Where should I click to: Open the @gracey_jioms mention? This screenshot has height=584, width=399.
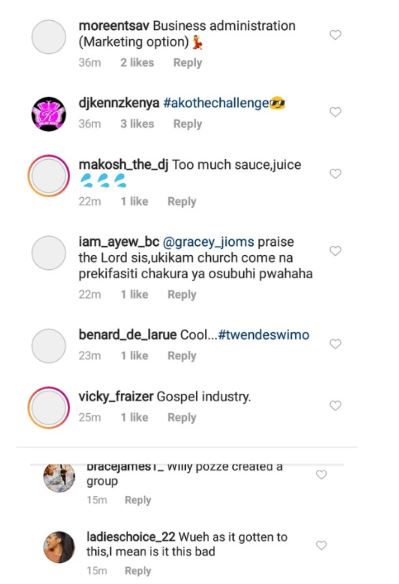(209, 242)
